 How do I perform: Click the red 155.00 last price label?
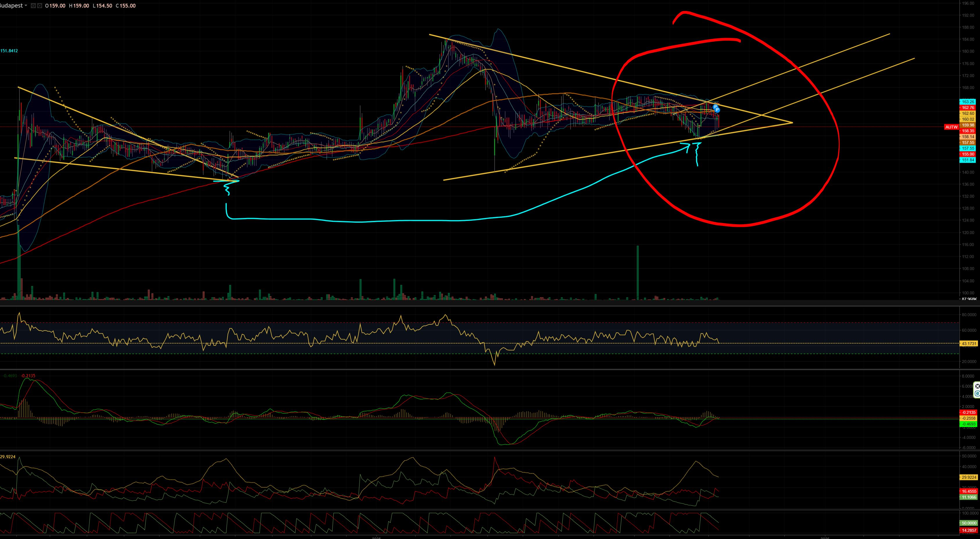tap(968, 154)
